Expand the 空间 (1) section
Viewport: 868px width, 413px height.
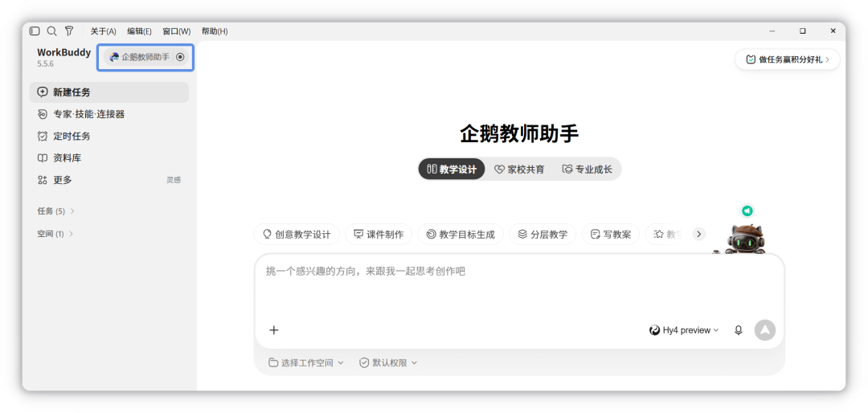[55, 234]
